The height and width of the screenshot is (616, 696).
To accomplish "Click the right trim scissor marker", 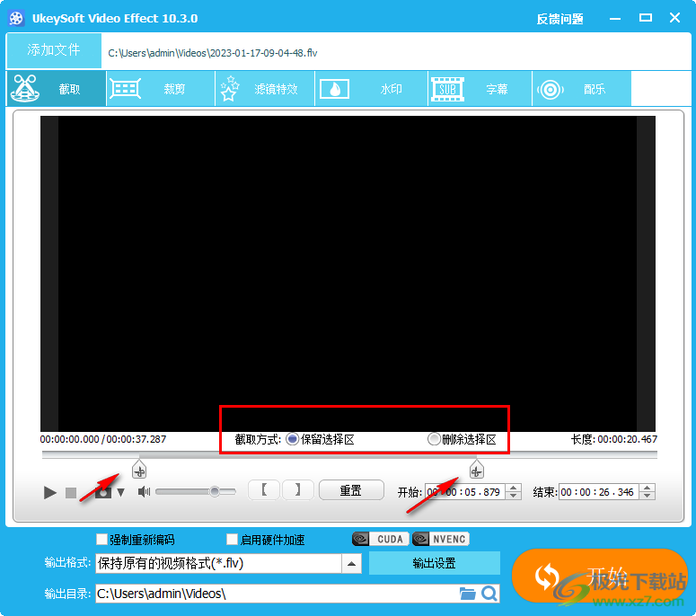I will [476, 470].
